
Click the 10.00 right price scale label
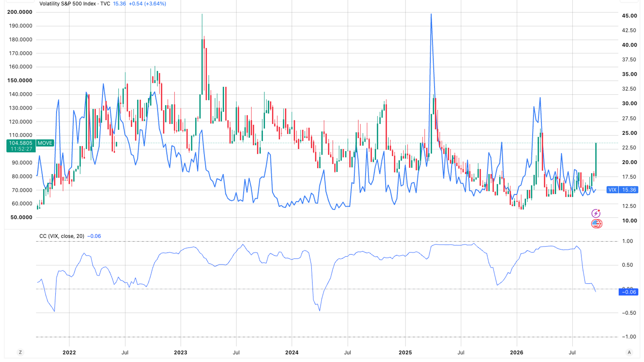(630, 221)
